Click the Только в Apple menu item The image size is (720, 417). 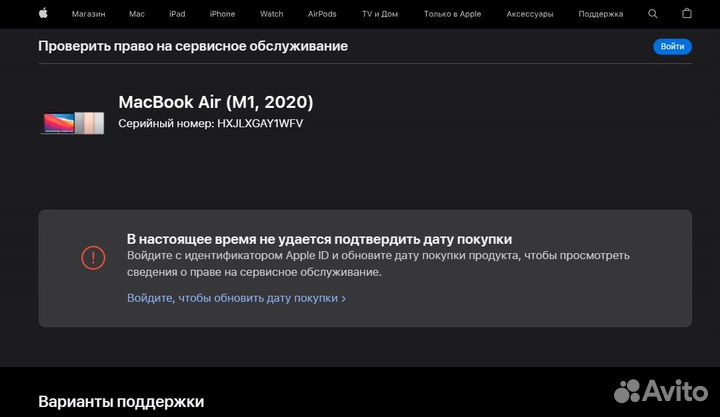452,14
